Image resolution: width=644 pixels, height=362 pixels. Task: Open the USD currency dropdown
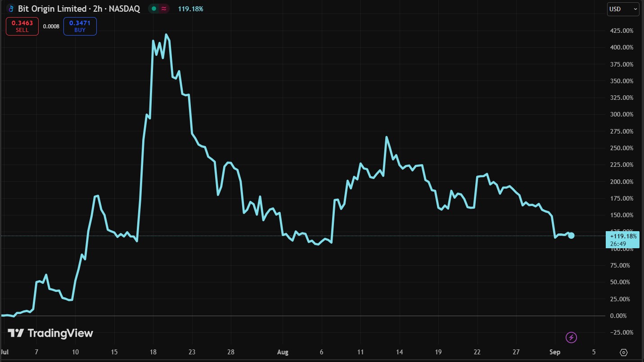point(623,9)
